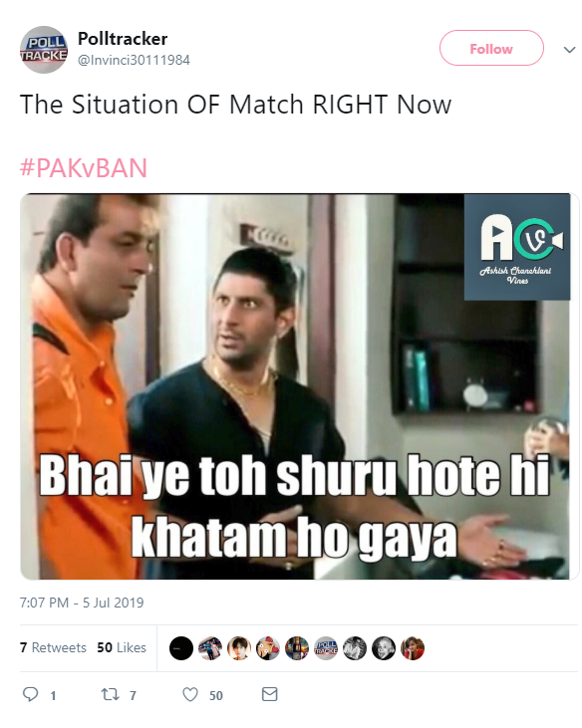
Task: Click the reply speech bubble icon
Action: pyautogui.click(x=31, y=694)
